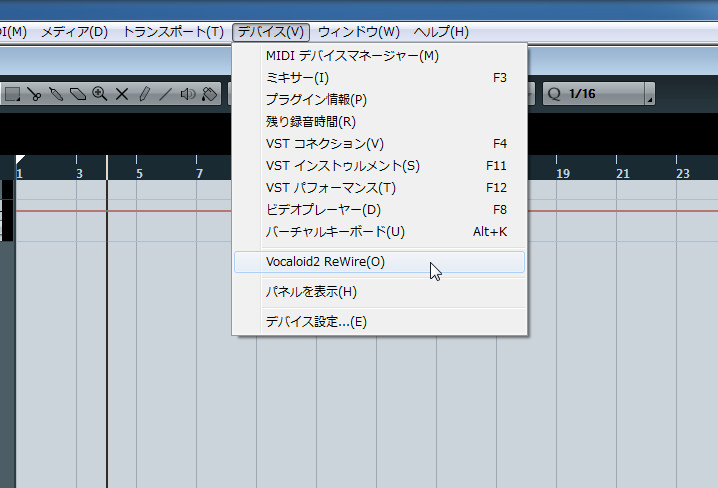Choose VST パフォーマンス(T) from menu
718x488 pixels.
pos(380,188)
